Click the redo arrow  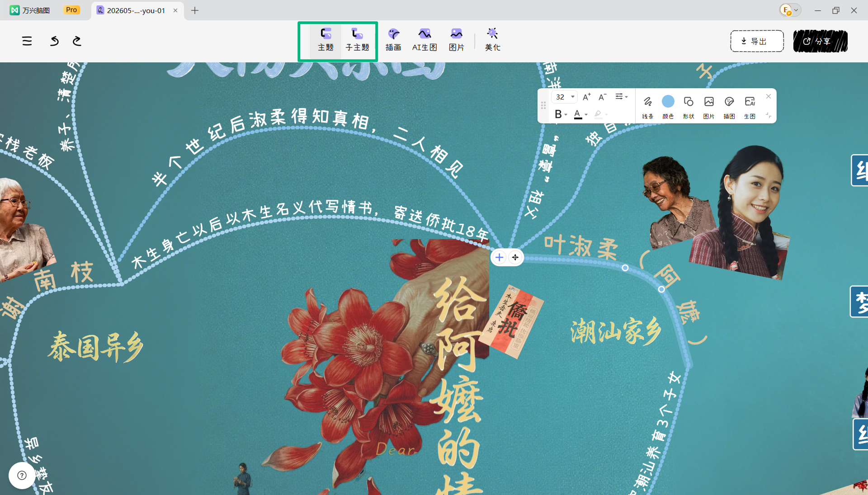77,41
